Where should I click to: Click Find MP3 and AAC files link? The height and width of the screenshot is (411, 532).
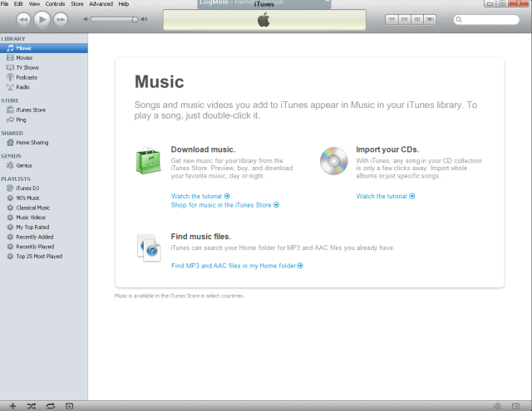(237, 266)
